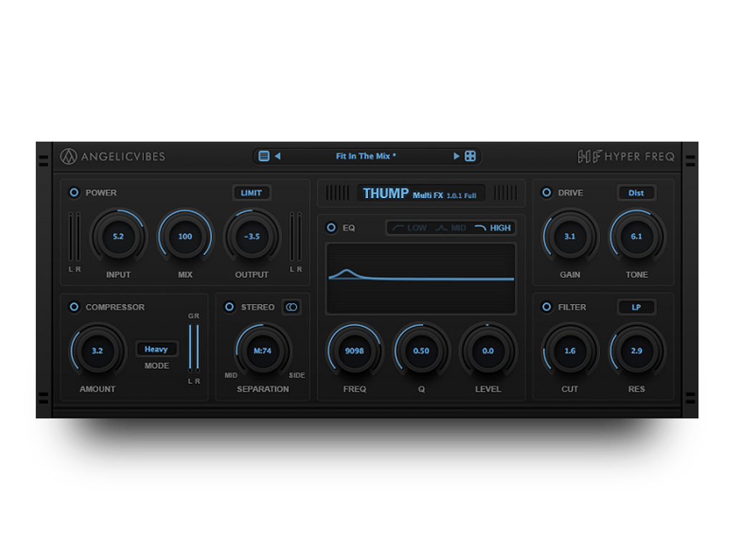The image size is (735, 560).
Task: Click the filter RES knob
Action: point(636,350)
